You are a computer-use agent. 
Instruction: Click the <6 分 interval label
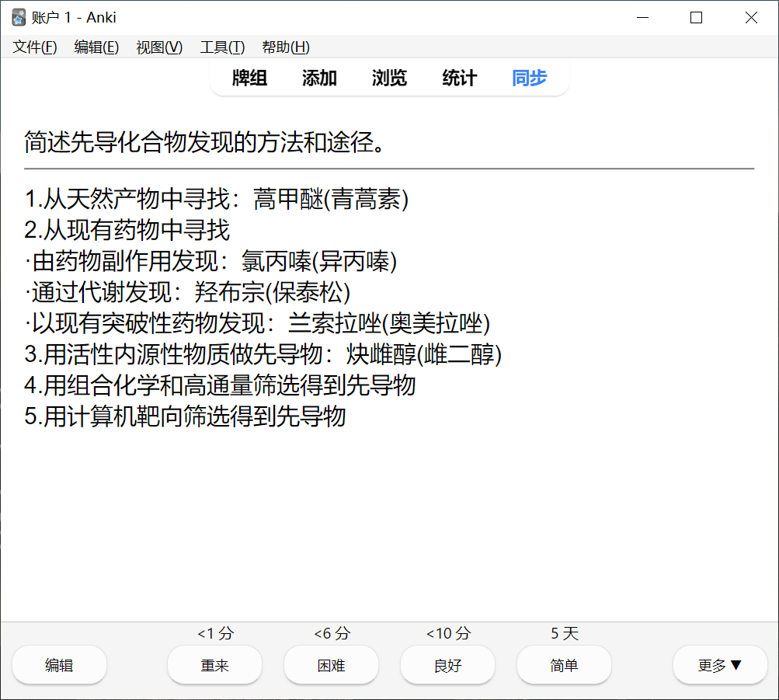pos(332,633)
